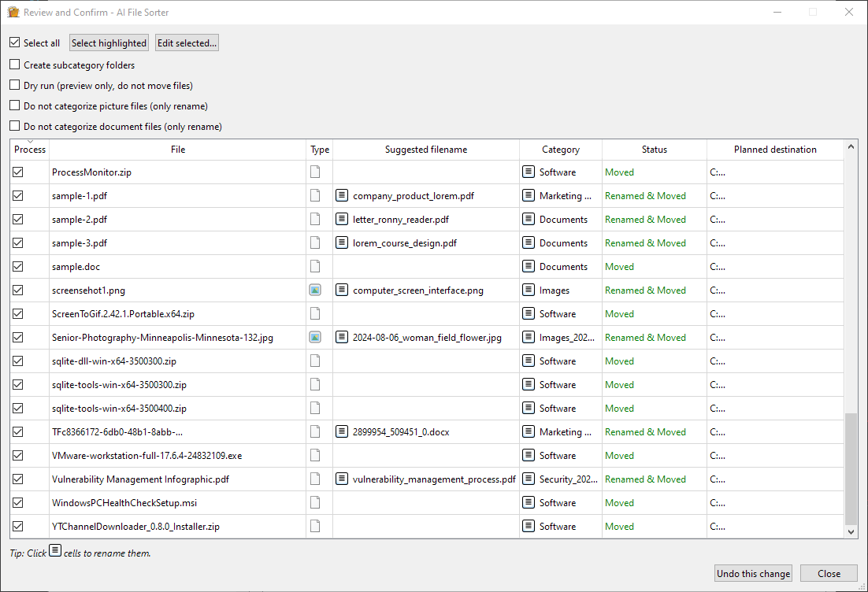Click scrollbar up arrow in file table
Screen dimensions: 868x592
point(851,146)
